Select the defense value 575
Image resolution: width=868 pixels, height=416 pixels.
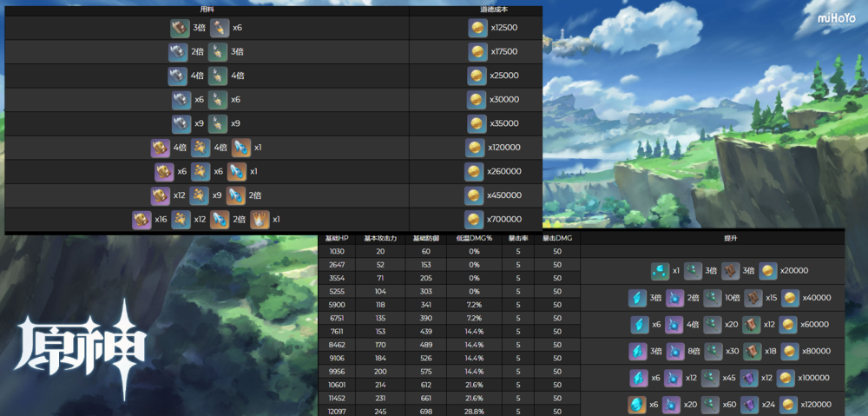[x=426, y=371]
